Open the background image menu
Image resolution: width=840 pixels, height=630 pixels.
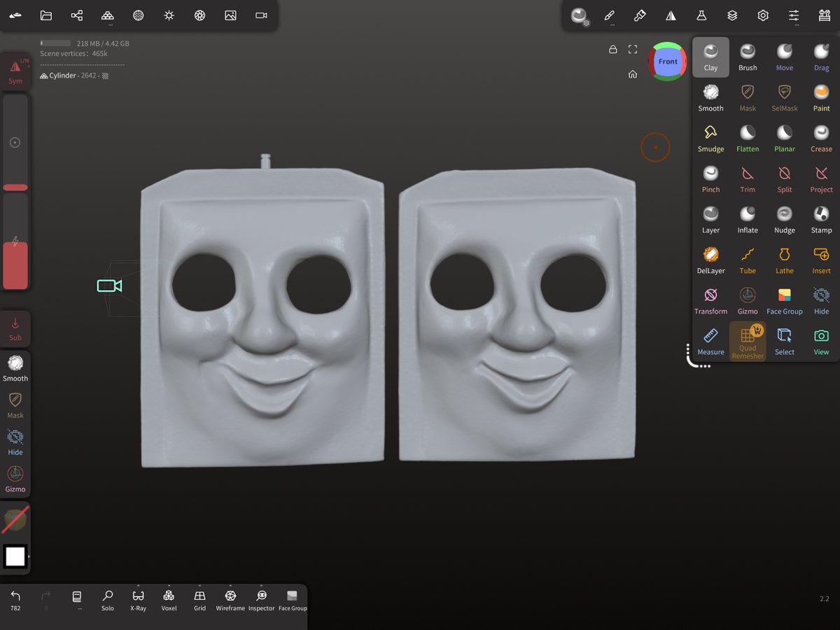[x=230, y=15]
